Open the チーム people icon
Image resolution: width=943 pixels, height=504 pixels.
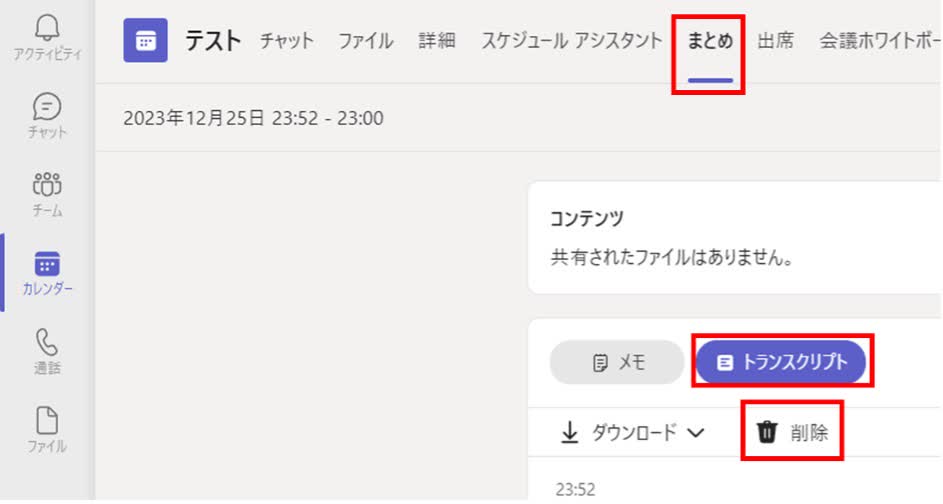[47, 185]
